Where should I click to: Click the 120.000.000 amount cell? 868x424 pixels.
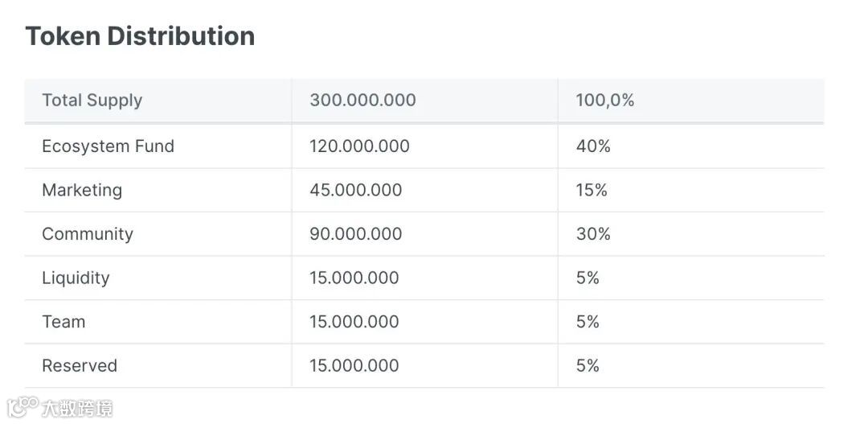[359, 146]
